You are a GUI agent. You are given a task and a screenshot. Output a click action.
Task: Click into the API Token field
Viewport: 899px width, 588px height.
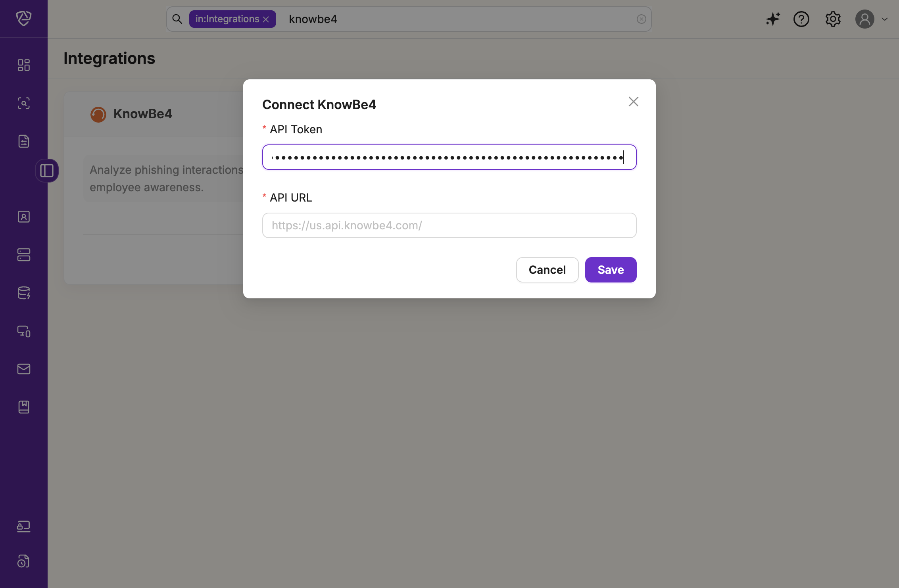point(449,157)
